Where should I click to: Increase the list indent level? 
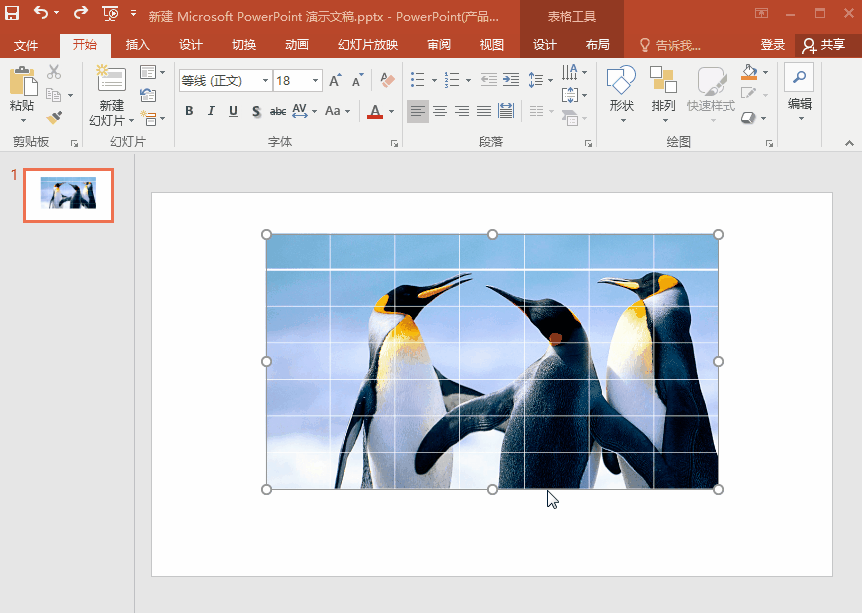[511, 80]
